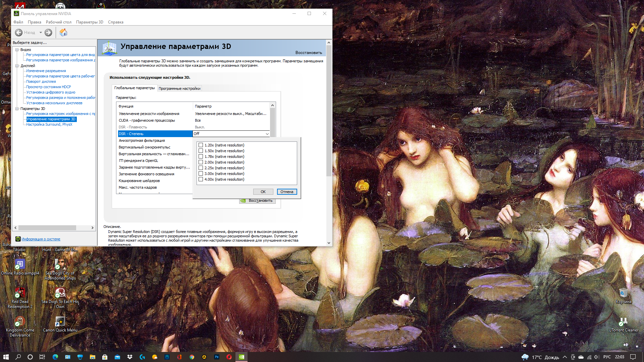
Task: Open the Mail app from the taskbar
Action: [x=117, y=357]
